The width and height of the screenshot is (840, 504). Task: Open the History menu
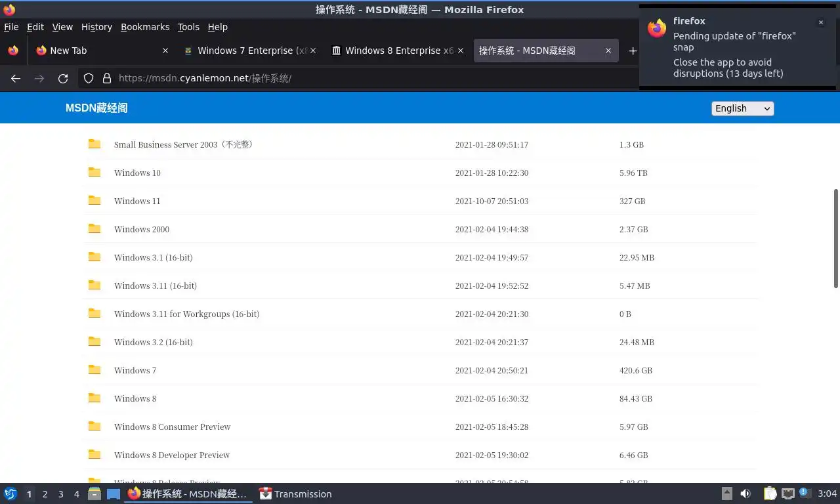point(96,27)
